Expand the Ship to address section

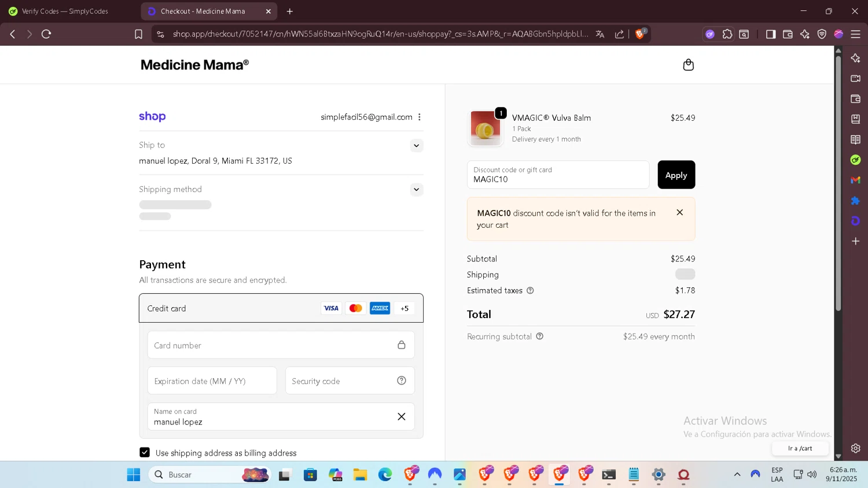point(416,146)
